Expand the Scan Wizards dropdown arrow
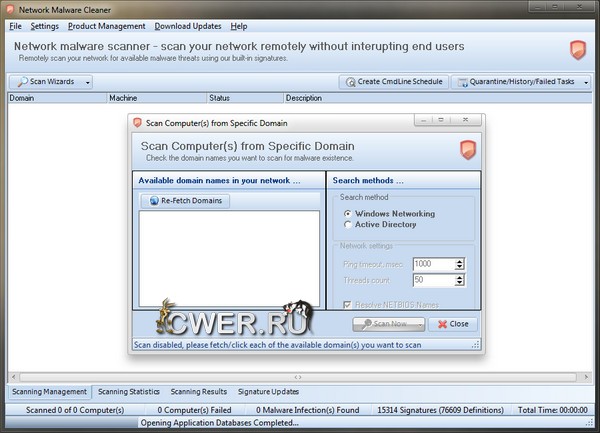This screenshot has height=433, width=600. point(88,82)
